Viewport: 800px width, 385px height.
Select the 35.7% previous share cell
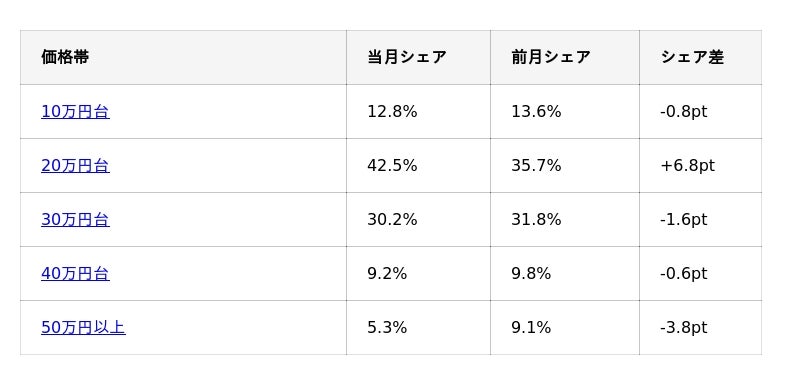565,166
